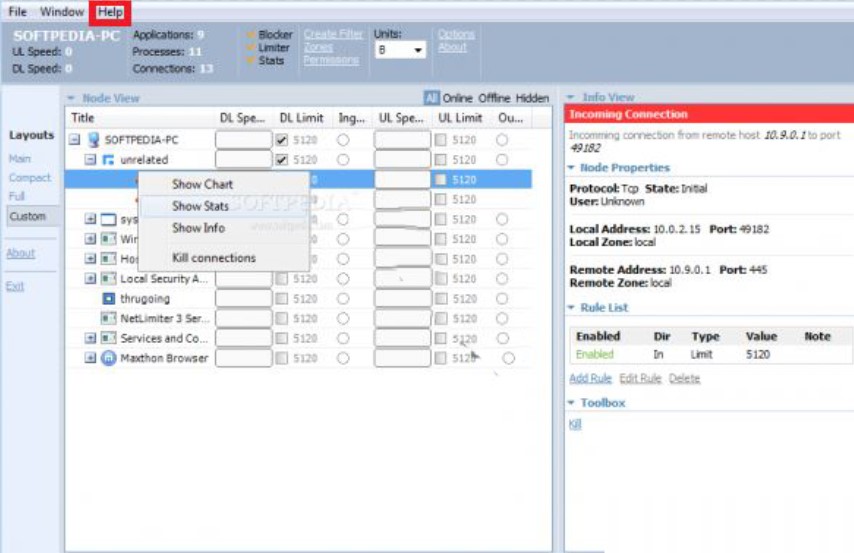This screenshot has height=553, width=854.
Task: Click the Maxthon Browser app icon
Action: [x=109, y=358]
